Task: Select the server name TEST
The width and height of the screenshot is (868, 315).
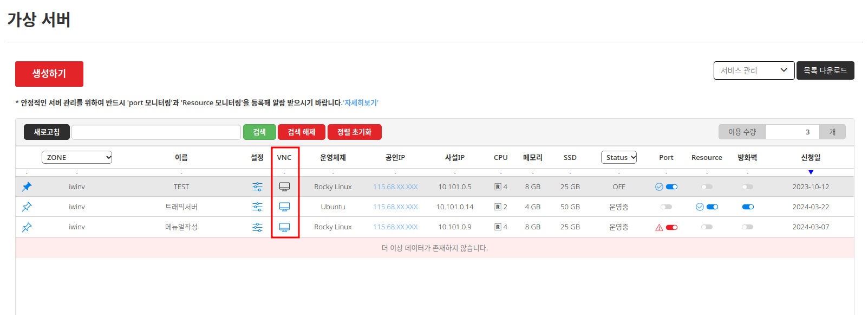Action: click(181, 187)
